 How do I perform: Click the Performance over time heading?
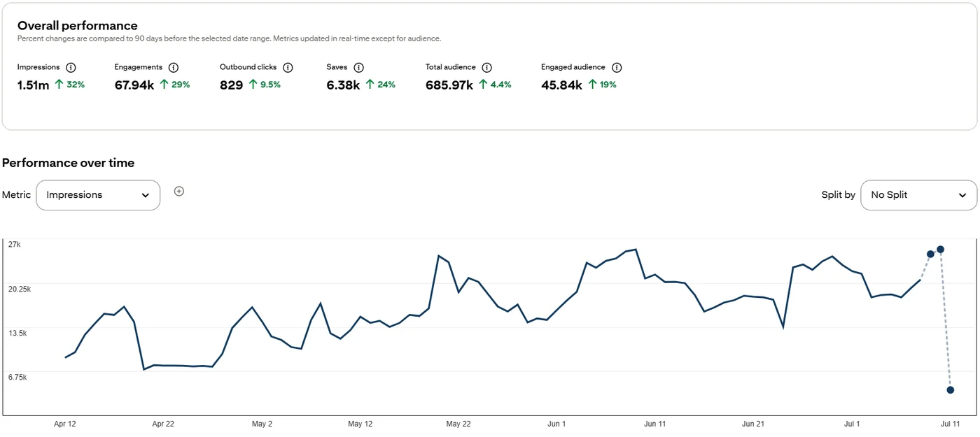point(68,163)
